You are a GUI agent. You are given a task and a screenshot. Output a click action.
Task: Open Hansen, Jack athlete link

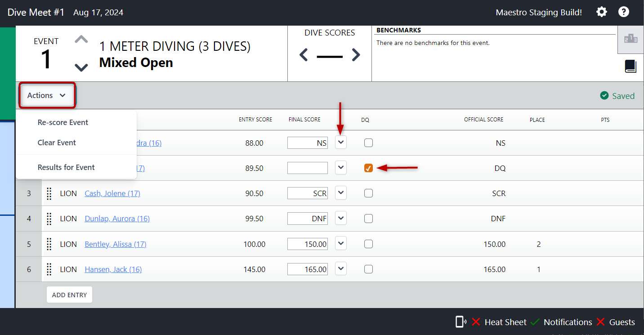[113, 269]
